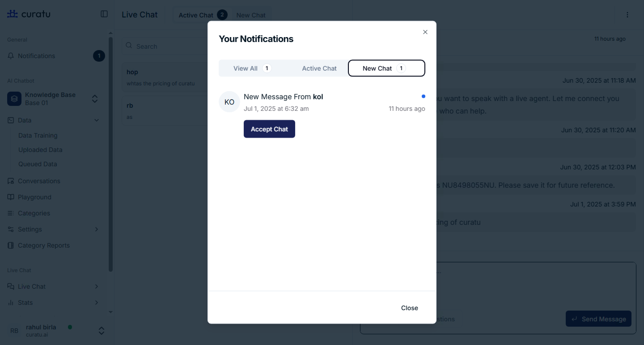The image size is (644, 345).
Task: Collapse the Data section chevron
Action: (x=97, y=120)
